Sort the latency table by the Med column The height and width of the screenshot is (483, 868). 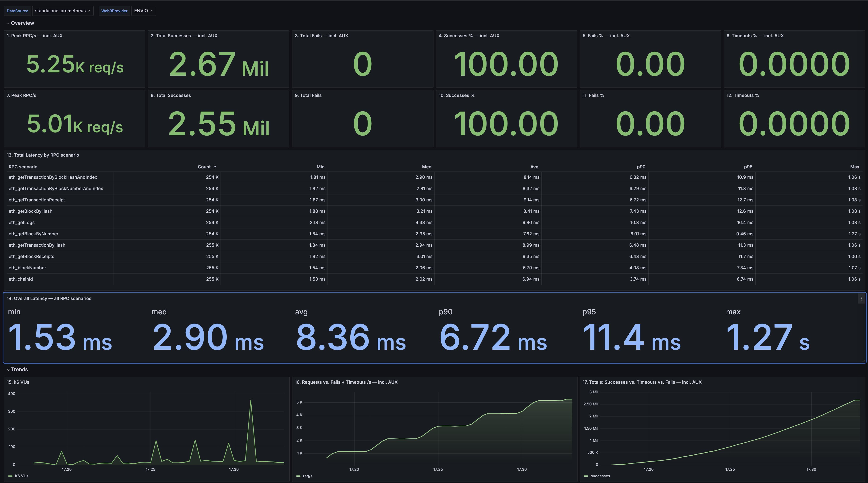click(x=426, y=167)
